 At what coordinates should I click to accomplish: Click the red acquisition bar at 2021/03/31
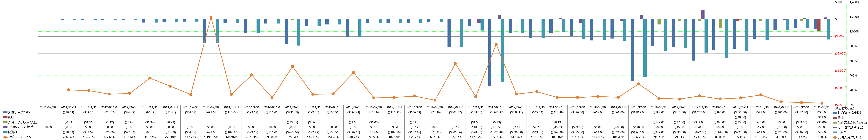(819, 25)
